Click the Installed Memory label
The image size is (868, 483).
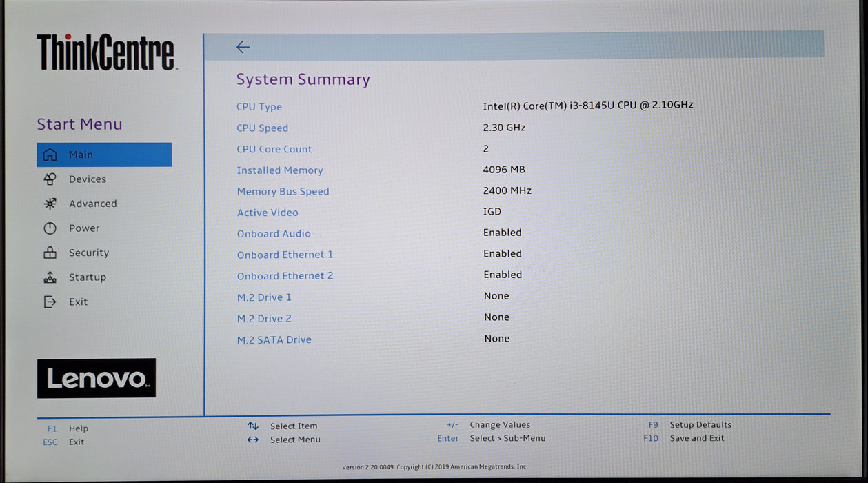(x=280, y=170)
